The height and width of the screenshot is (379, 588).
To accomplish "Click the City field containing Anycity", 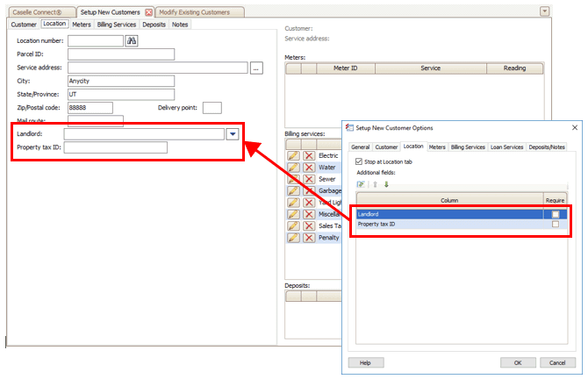I will tap(121, 81).
